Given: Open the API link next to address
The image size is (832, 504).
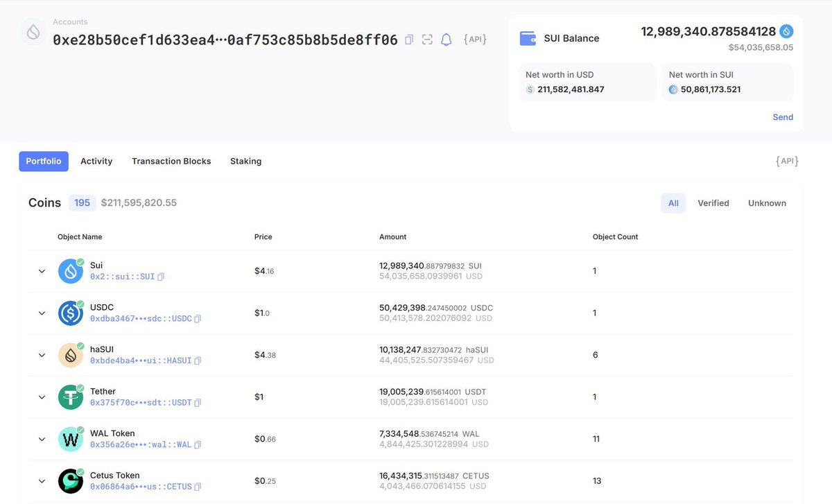Looking at the screenshot, I should click(475, 40).
